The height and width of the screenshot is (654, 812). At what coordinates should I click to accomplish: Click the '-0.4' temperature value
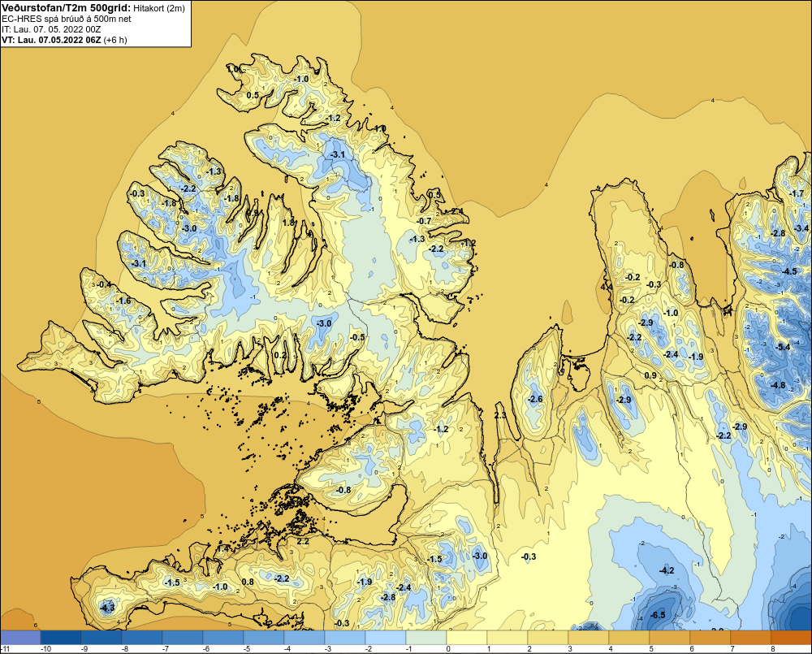pos(104,284)
